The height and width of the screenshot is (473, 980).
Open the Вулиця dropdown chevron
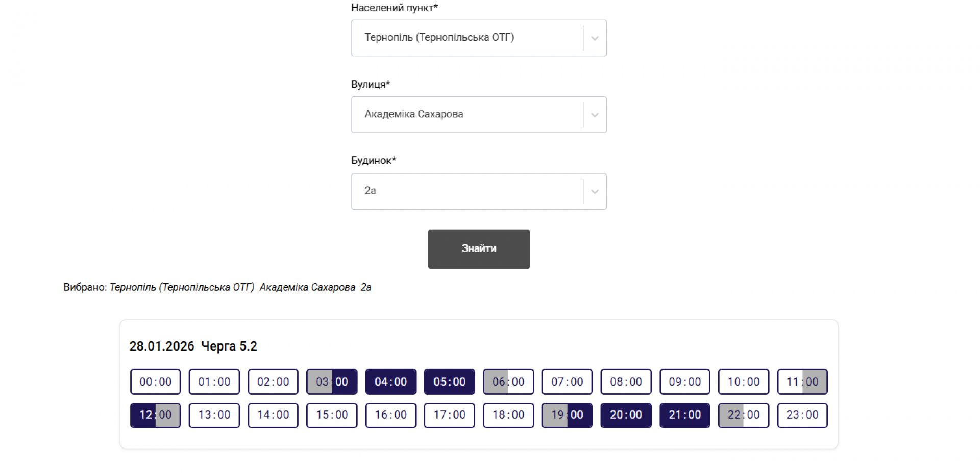(595, 115)
